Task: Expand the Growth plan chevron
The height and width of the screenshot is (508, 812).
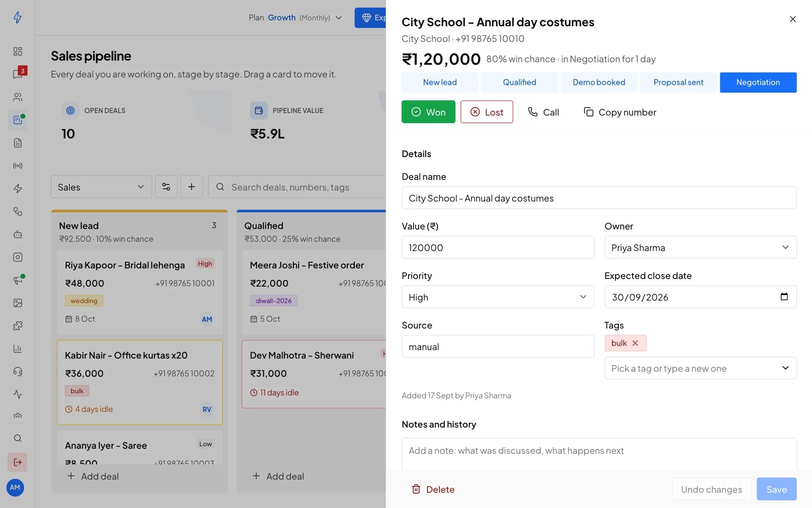Action: click(x=339, y=18)
